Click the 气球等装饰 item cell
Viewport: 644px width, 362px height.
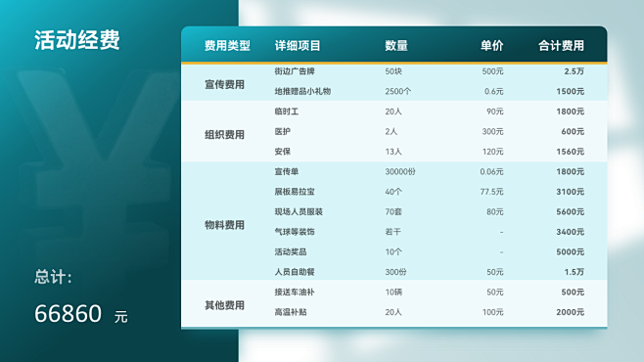pyautogui.click(x=295, y=232)
